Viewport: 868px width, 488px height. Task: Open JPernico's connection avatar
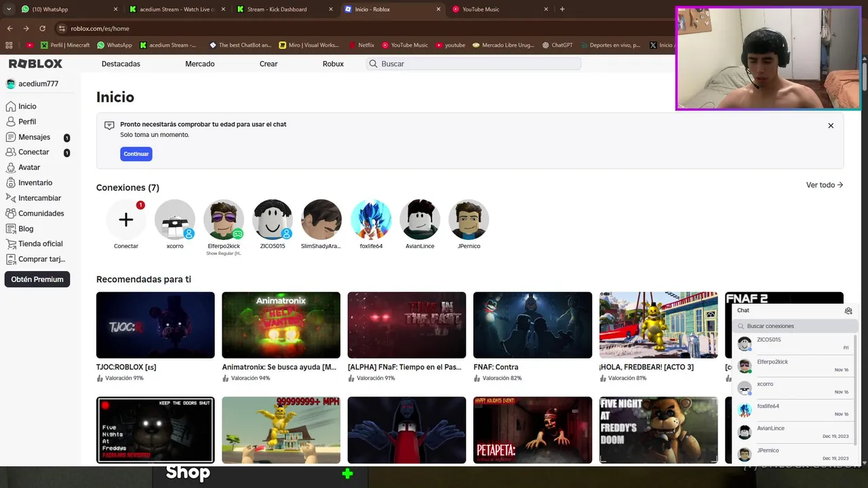469,220
